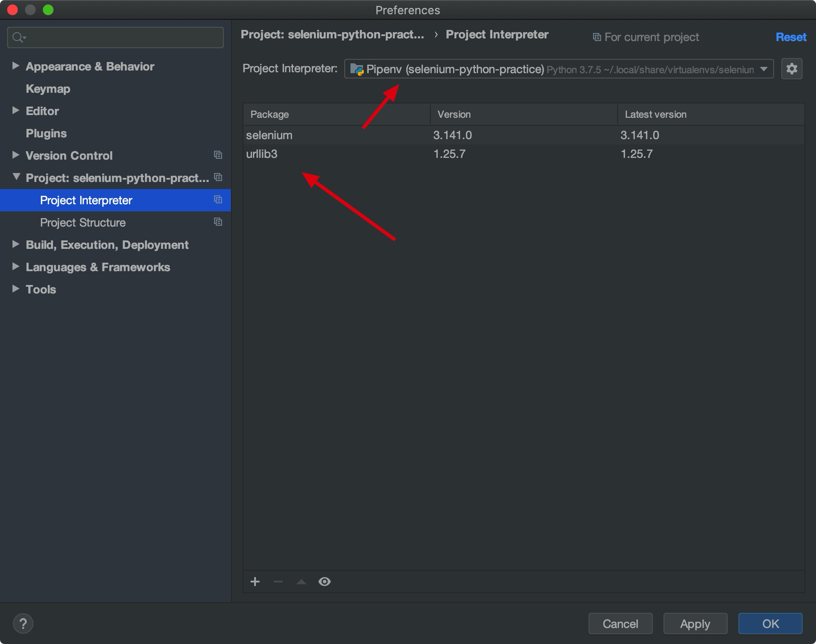Expand Version Control section
816x644 pixels.
(16, 155)
